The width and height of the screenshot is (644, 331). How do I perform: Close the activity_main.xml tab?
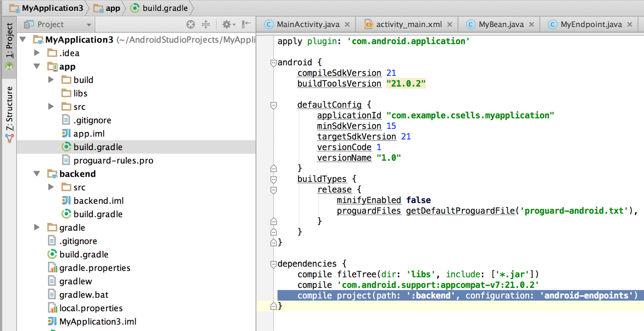pos(450,25)
